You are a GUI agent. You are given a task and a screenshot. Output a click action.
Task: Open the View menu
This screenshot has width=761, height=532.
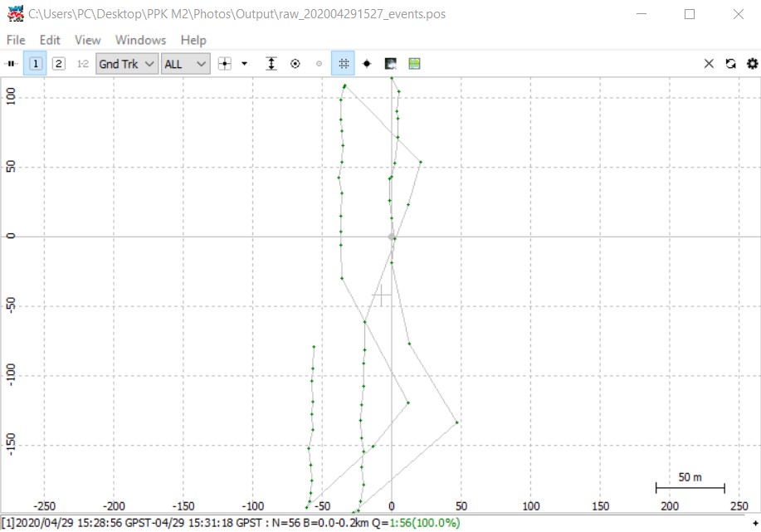(87, 40)
